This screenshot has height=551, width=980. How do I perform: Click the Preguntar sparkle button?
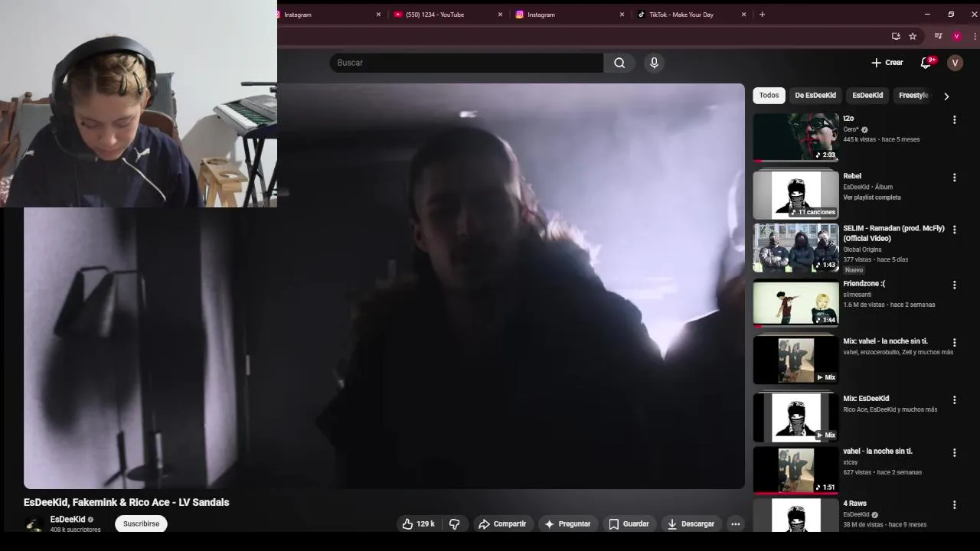(567, 523)
